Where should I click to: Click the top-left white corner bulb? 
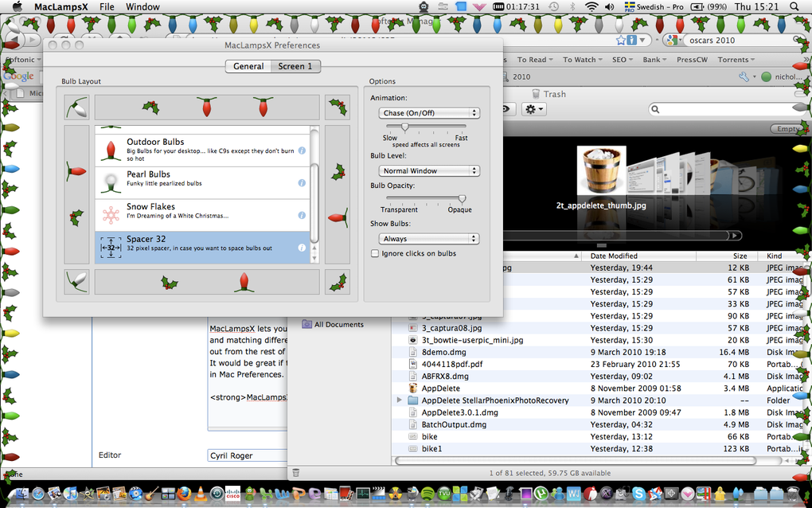pos(76,107)
